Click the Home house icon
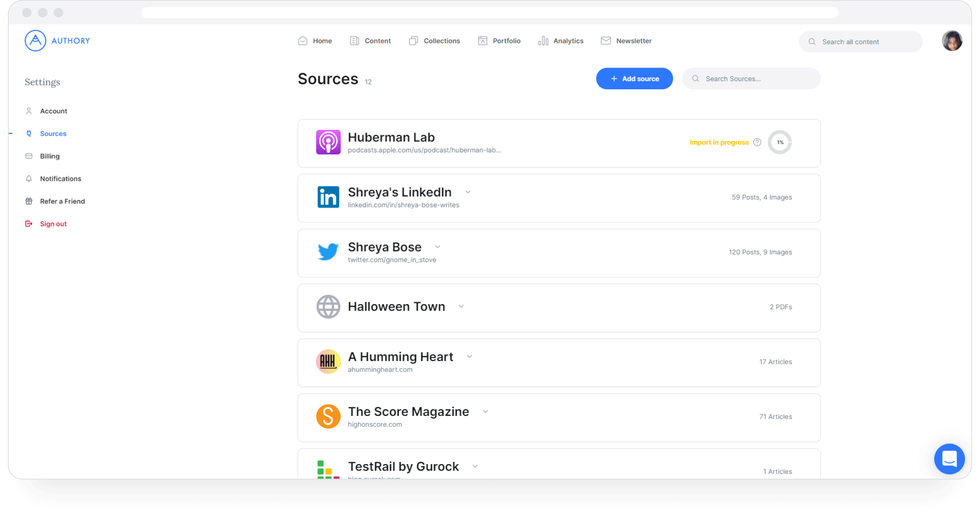This screenshot has height=519, width=980. tap(303, 41)
